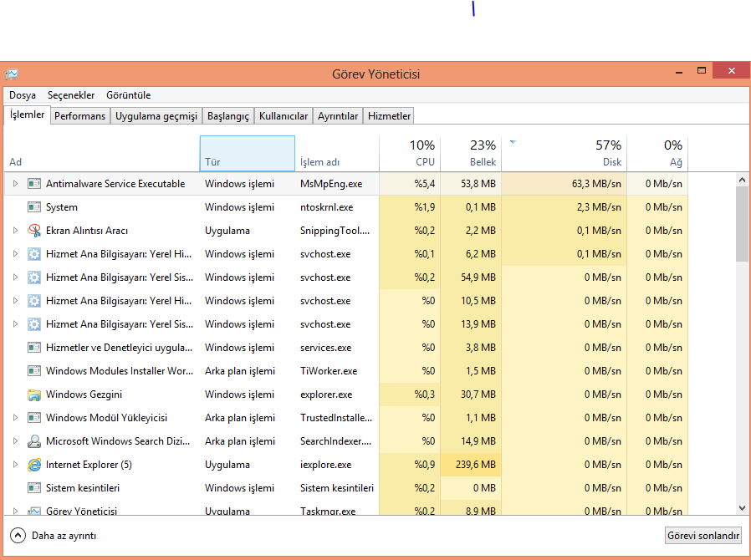Viewport: 751px width, 560px height.
Task: Click the gear icon of svchost using 54,9 MB
Action: tap(34, 277)
